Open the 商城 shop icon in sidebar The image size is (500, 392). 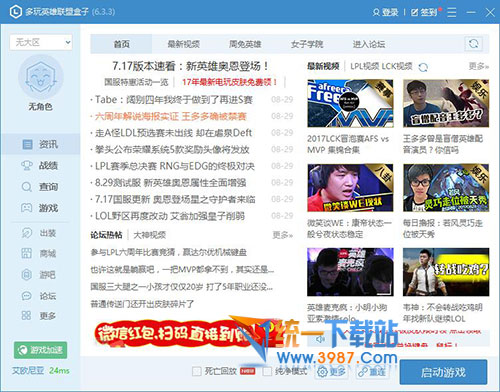click(x=27, y=254)
